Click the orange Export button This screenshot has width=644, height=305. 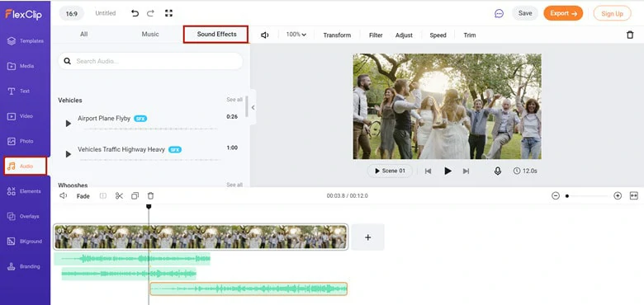[563, 13]
